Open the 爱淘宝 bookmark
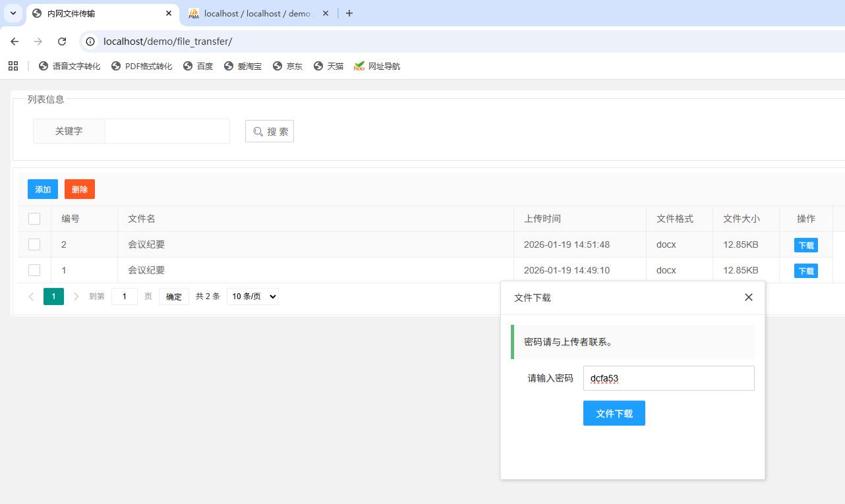This screenshot has height=504, width=845. click(243, 66)
